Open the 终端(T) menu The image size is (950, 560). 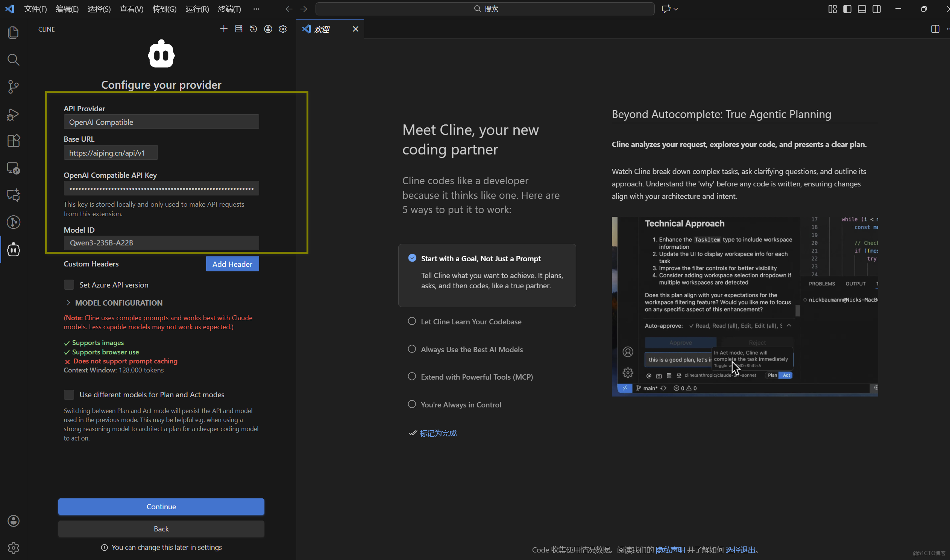pyautogui.click(x=229, y=9)
